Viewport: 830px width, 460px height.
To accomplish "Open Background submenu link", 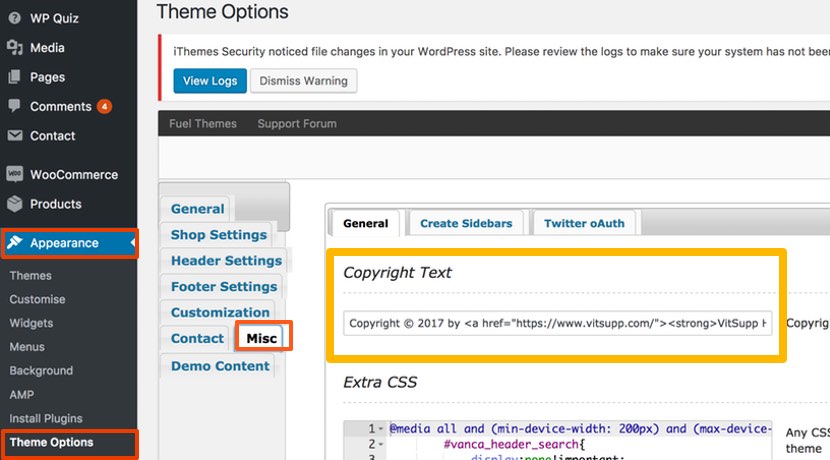I will click(x=41, y=371).
